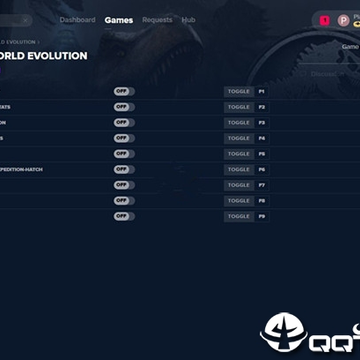
Task: Open the red notifications badge
Action: 324,21
